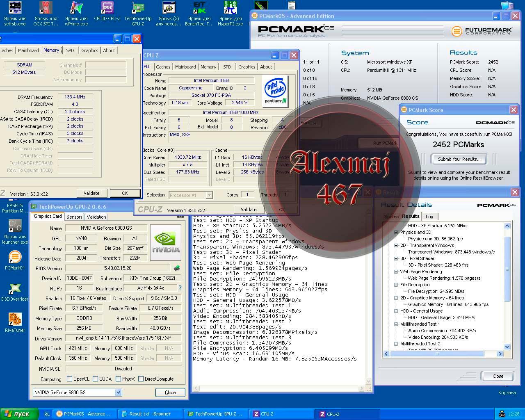Click the Intel Inside Pentium III logo
This screenshot has height=420, width=525.
pyautogui.click(x=275, y=91)
